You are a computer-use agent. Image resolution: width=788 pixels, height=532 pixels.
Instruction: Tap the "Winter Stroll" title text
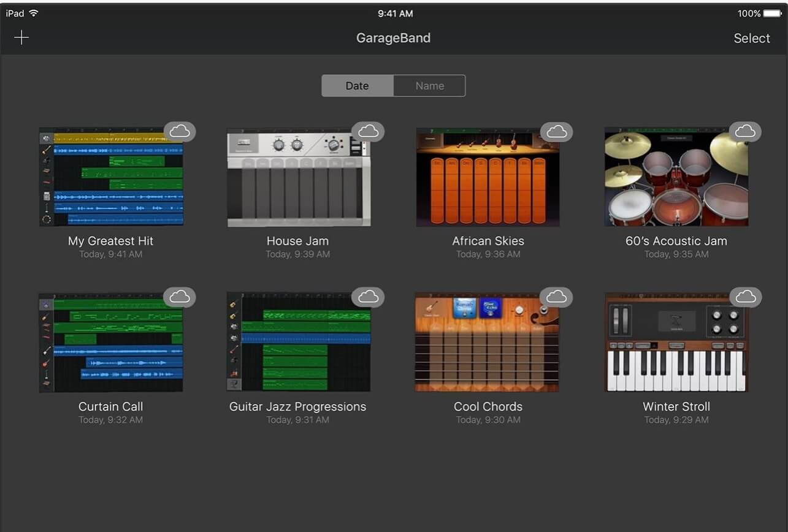[x=676, y=406]
